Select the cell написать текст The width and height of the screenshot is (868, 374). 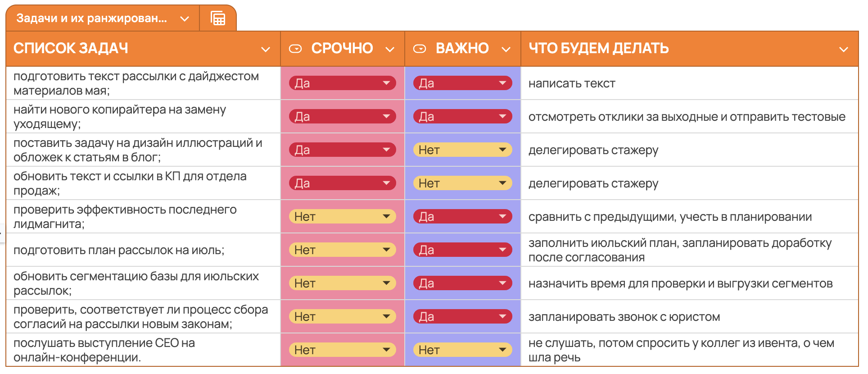point(690,83)
